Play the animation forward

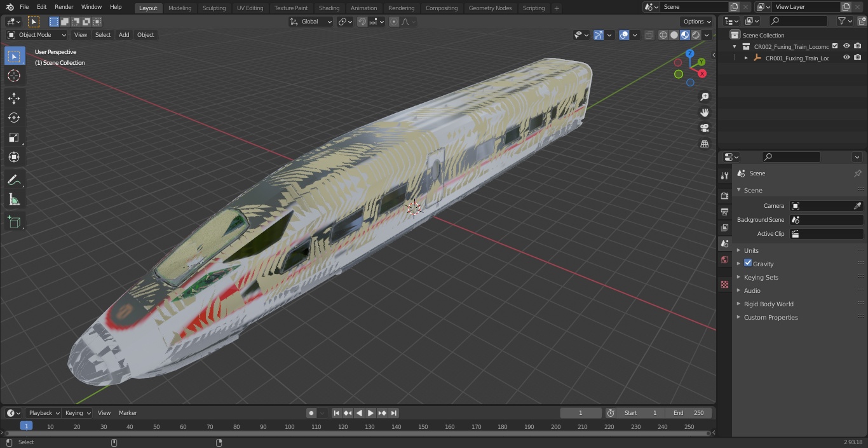[370, 413]
